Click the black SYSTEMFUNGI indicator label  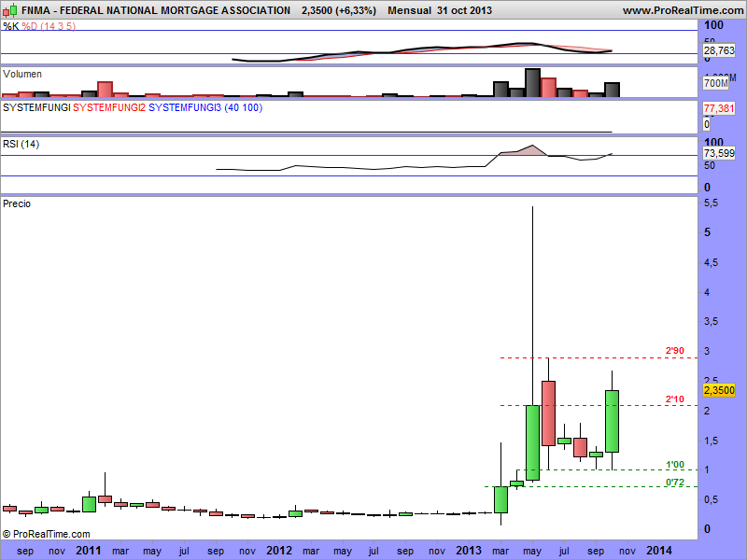pyautogui.click(x=36, y=107)
